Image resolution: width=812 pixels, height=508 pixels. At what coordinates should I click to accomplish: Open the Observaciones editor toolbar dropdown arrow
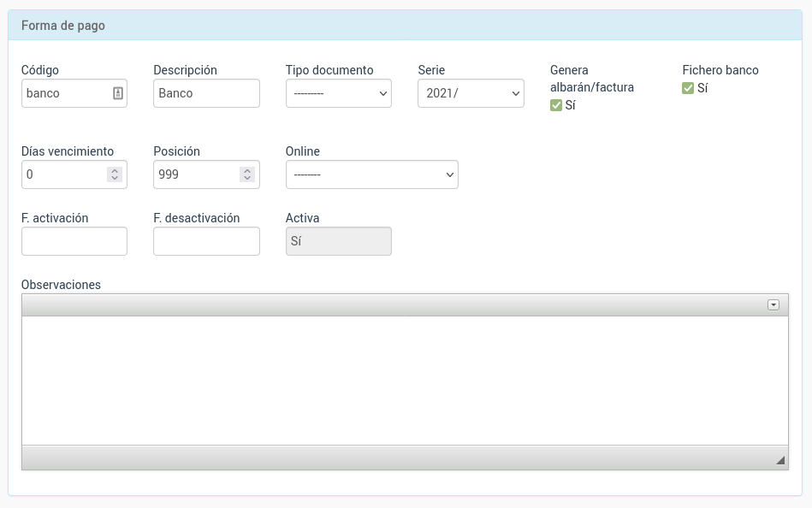pyautogui.click(x=773, y=305)
